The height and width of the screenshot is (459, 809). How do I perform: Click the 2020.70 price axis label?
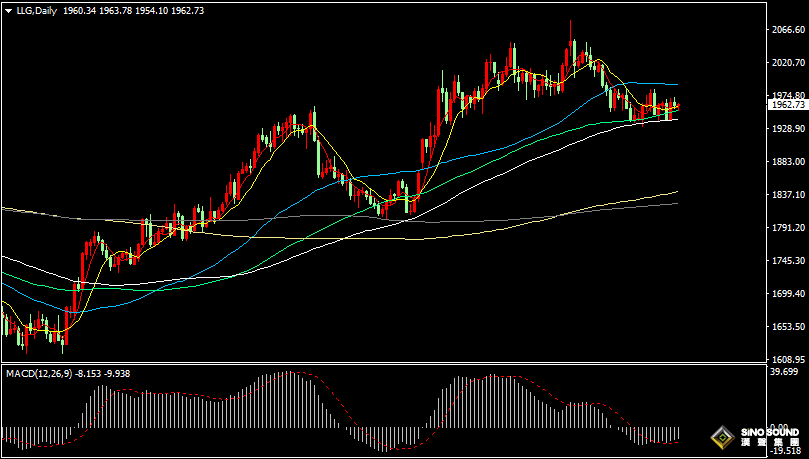789,62
